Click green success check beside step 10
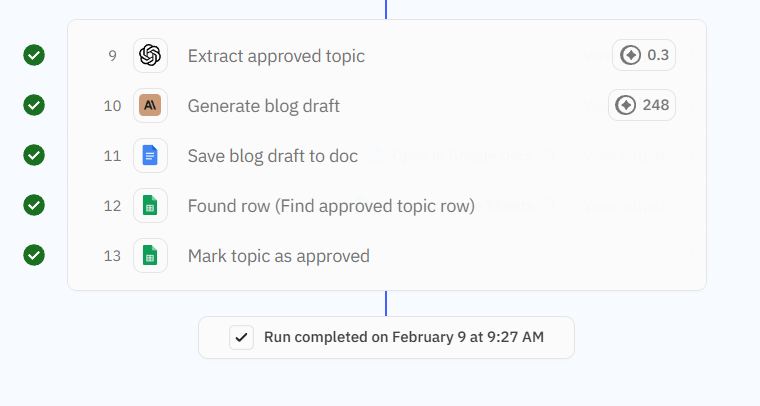 34,105
